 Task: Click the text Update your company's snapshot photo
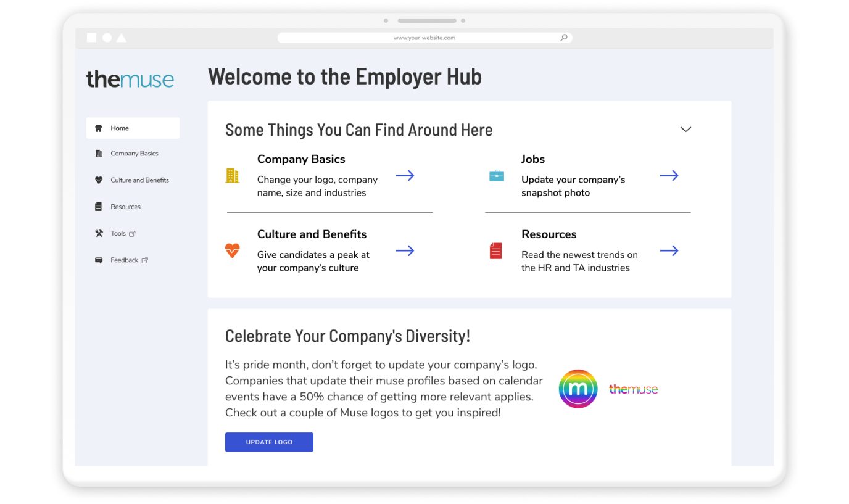click(x=573, y=186)
